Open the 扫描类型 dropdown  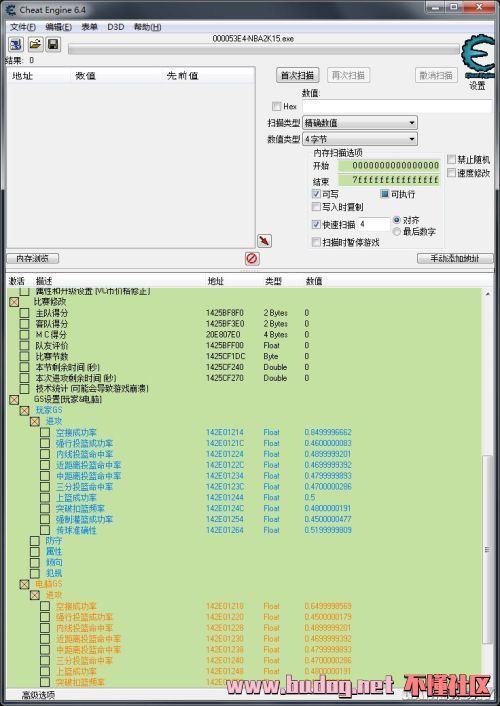tap(360, 122)
